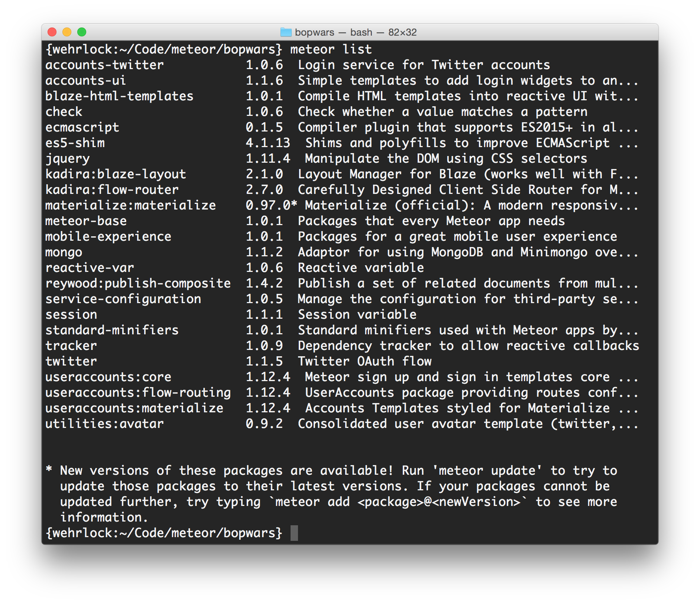Click the 'Session variable' description

click(357, 315)
